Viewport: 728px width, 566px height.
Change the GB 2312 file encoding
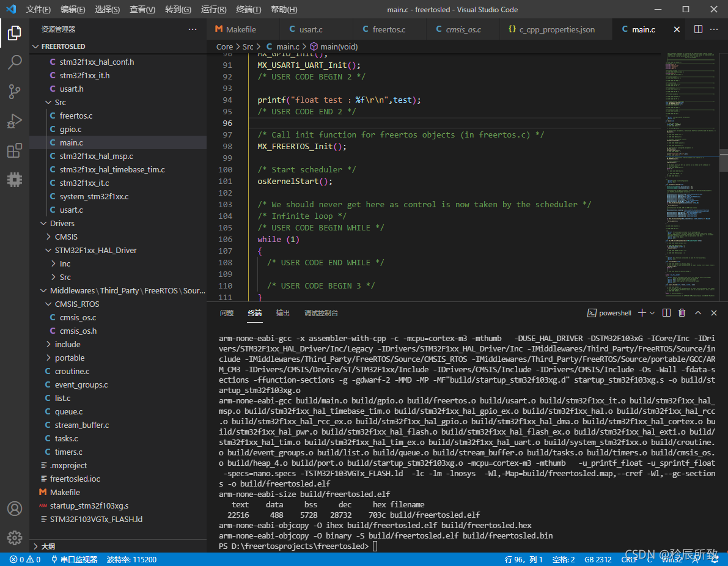click(598, 559)
